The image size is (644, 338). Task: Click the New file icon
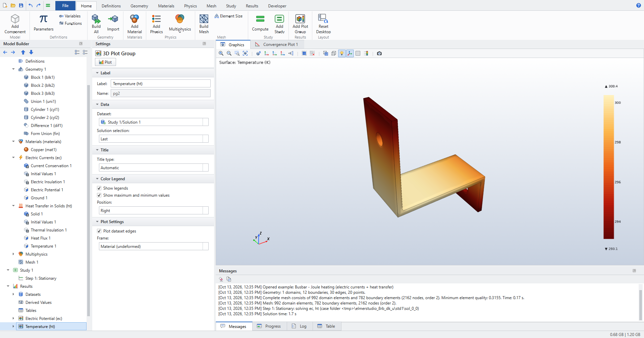click(x=5, y=5)
